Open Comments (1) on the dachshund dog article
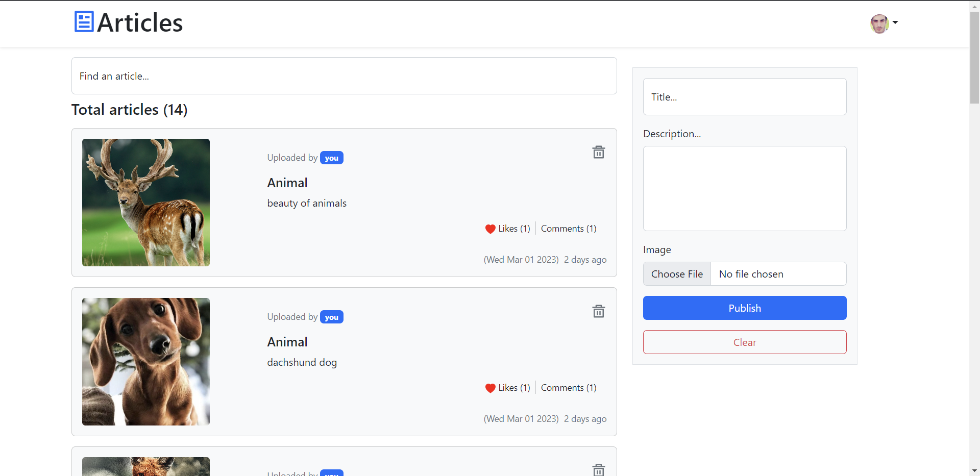 coord(568,387)
